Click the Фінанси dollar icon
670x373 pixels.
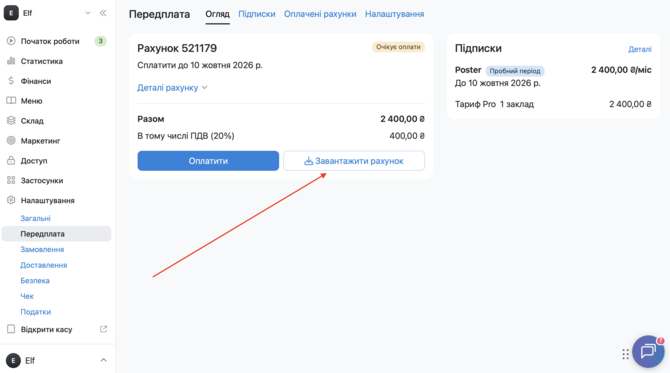coord(11,81)
